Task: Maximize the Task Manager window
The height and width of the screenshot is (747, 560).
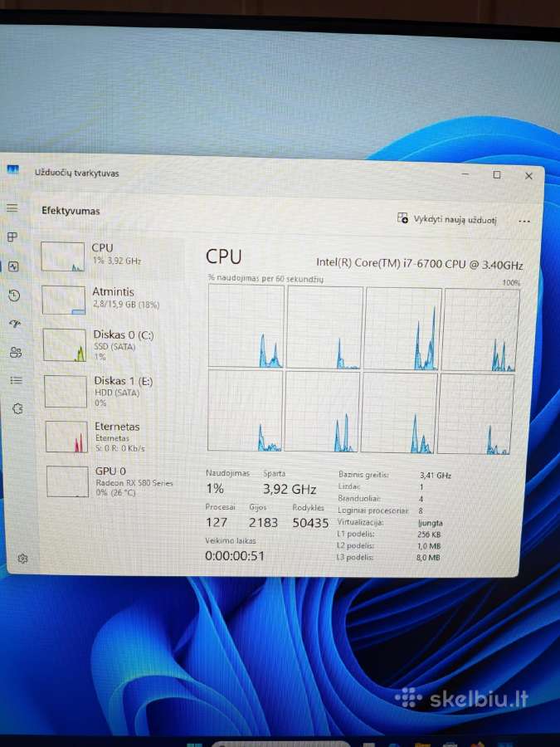Action: (x=497, y=175)
